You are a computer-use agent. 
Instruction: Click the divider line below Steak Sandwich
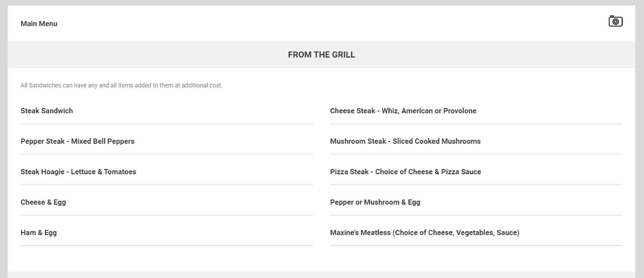pos(166,124)
